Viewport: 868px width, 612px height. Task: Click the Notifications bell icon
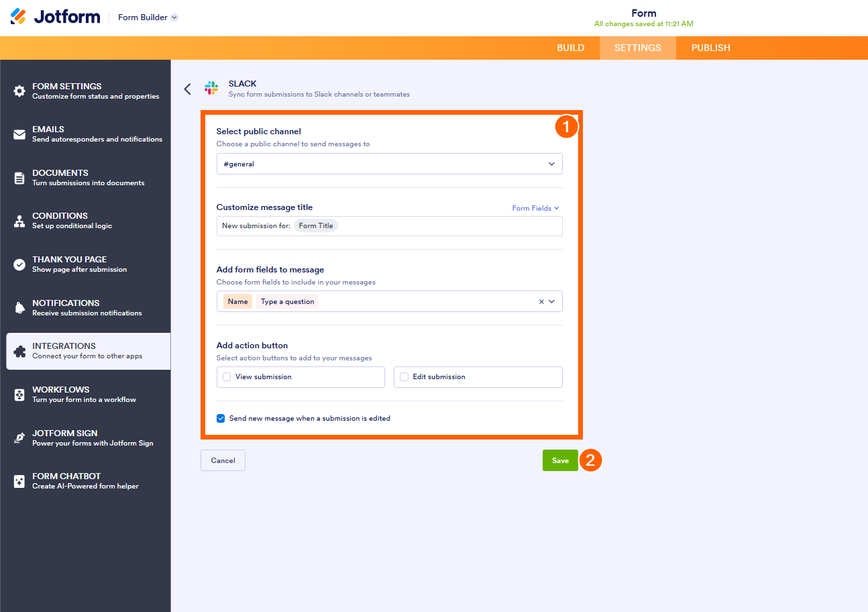(x=19, y=308)
